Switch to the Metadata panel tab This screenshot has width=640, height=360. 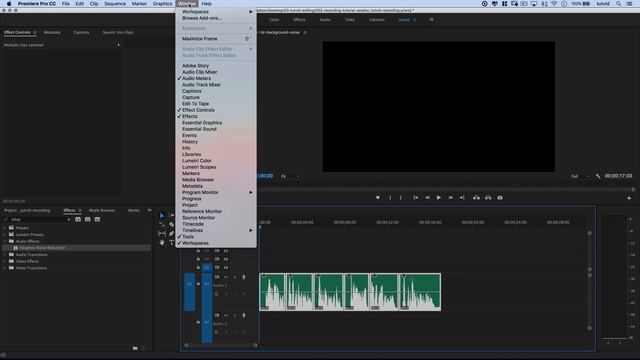click(x=52, y=32)
